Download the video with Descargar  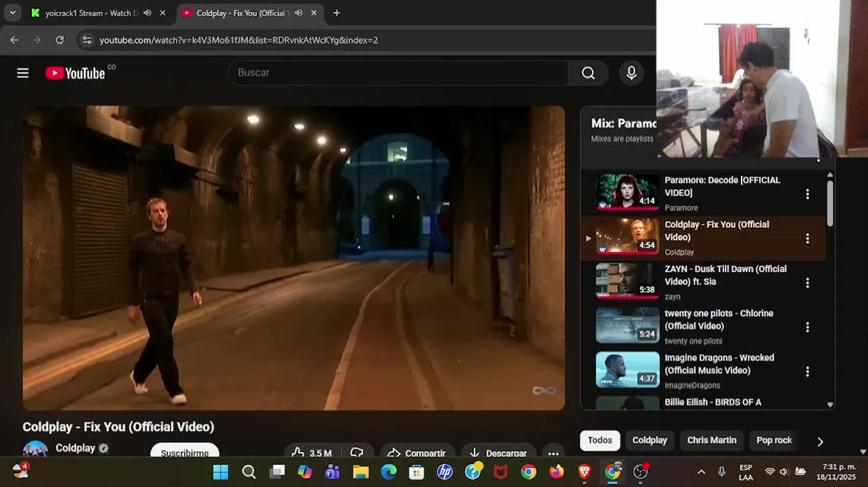click(x=498, y=453)
